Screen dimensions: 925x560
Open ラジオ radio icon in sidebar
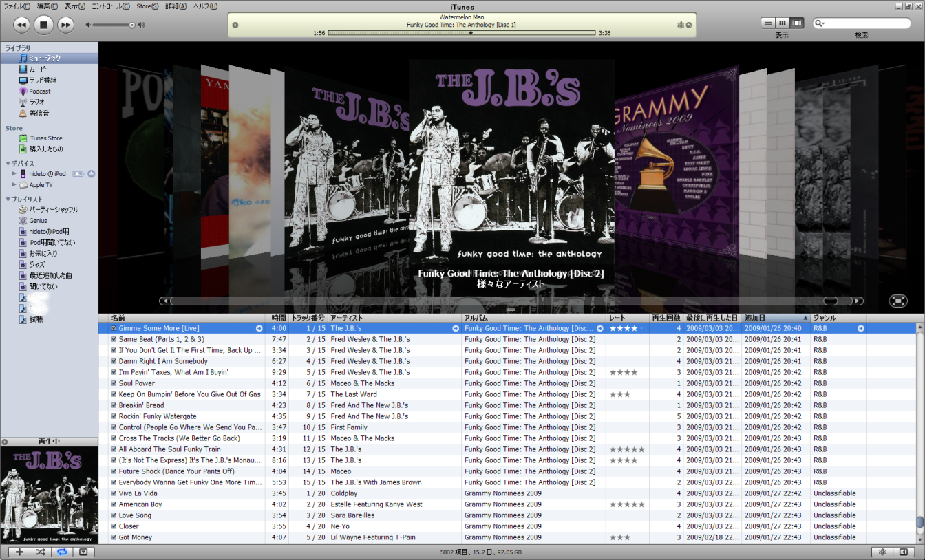point(23,103)
